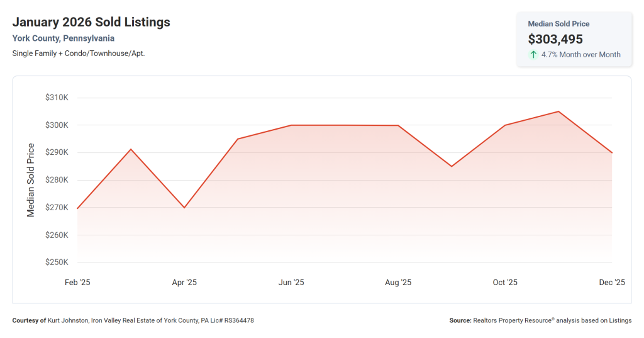This screenshot has height=338, width=644.
Task: Click the $303,495 median price value
Action: tap(555, 39)
